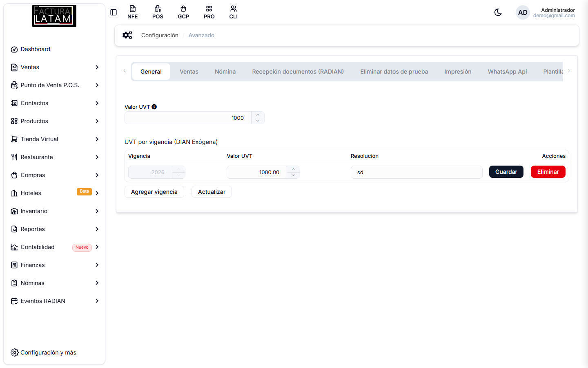
Task: Expand the Ventas sidebar menu
Action: click(55, 67)
